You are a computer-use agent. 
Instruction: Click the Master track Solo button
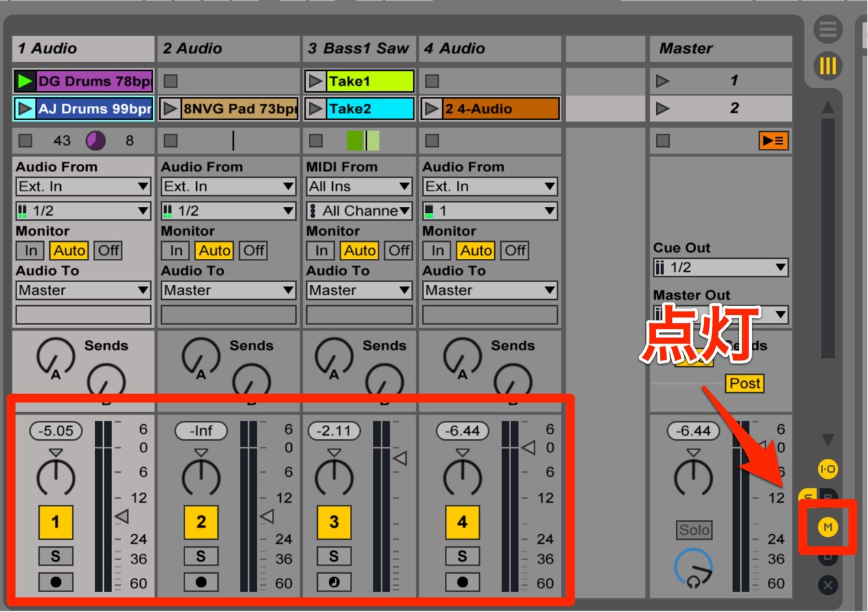(x=694, y=530)
